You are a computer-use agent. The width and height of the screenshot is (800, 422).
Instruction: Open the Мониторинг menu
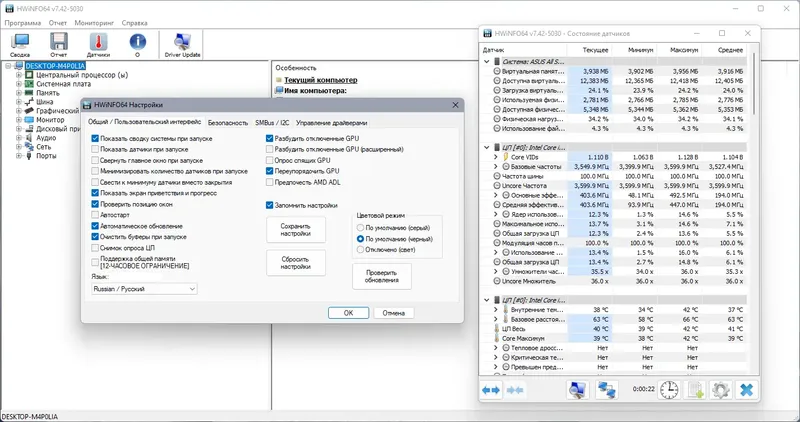click(x=94, y=23)
